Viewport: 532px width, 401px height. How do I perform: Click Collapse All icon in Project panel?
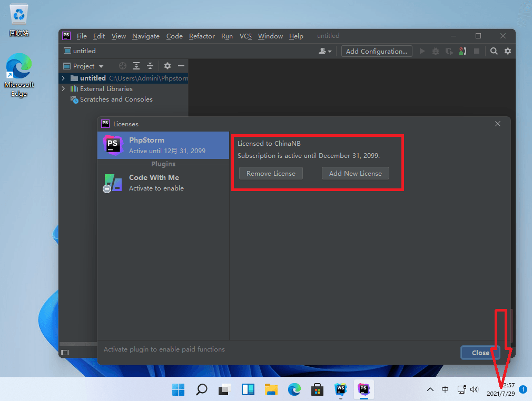[150, 66]
